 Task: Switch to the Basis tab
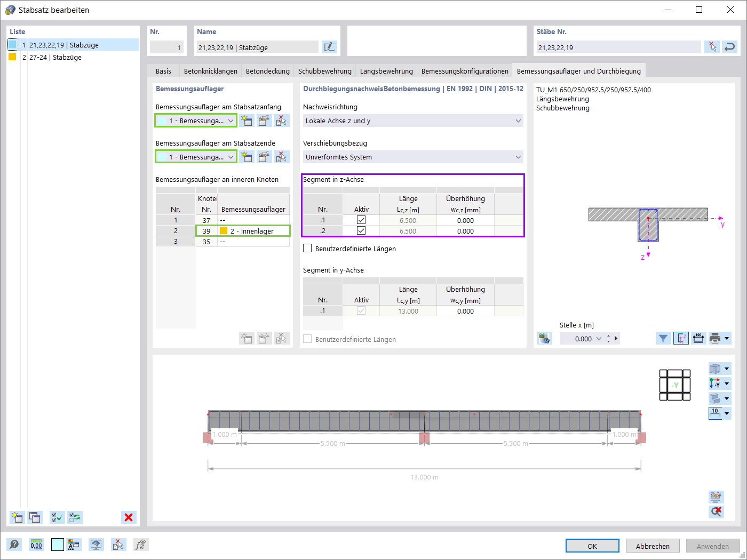tap(164, 71)
